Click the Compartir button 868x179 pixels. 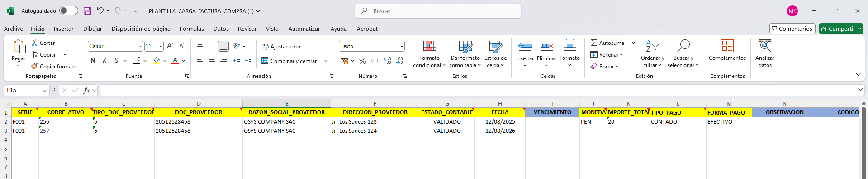tap(841, 29)
